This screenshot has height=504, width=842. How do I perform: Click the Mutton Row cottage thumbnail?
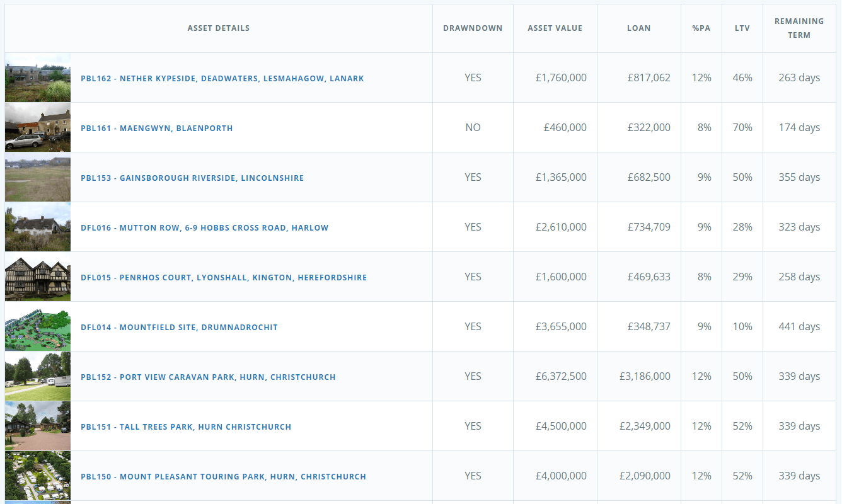coord(38,227)
